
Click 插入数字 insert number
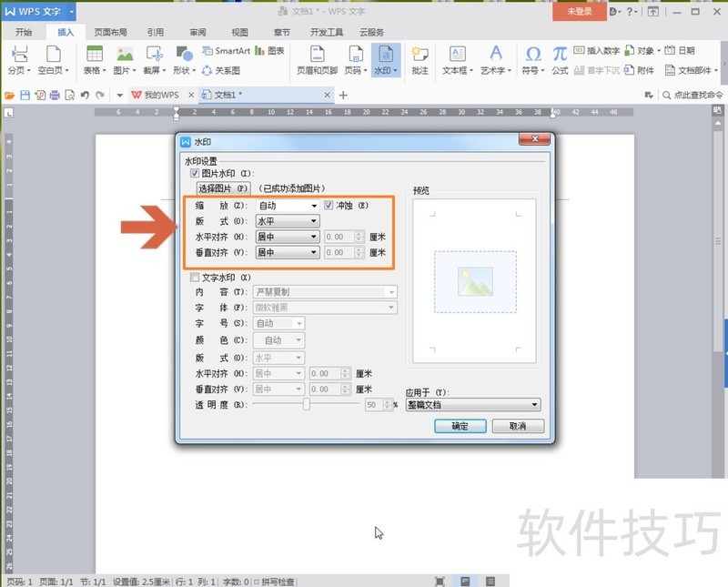597,51
